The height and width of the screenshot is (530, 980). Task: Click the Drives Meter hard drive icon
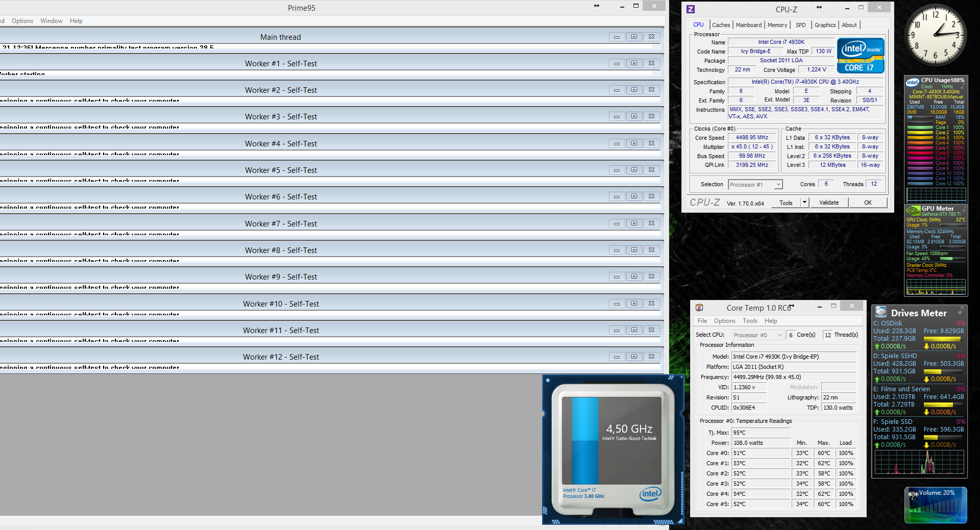(880, 312)
